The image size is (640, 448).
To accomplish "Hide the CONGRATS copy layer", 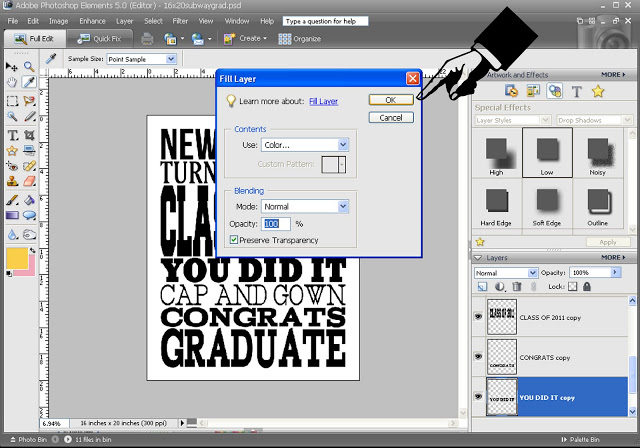I will [478, 357].
